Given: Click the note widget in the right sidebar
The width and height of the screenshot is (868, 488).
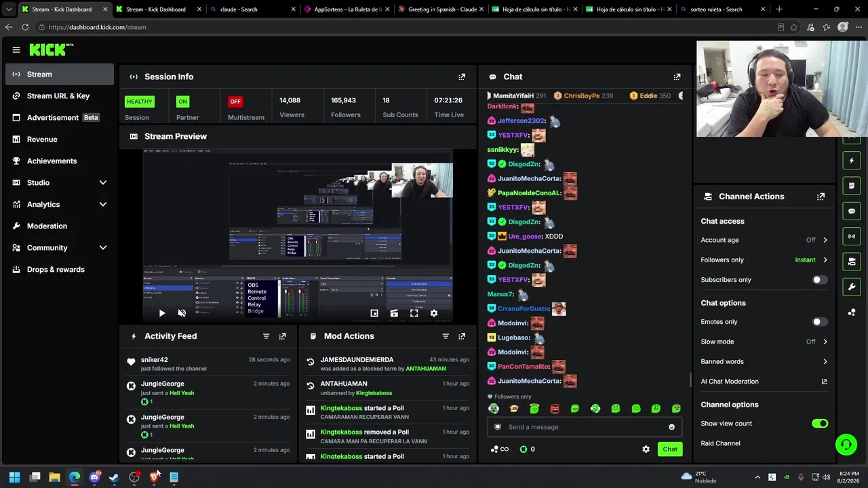Looking at the screenshot, I should point(852,186).
